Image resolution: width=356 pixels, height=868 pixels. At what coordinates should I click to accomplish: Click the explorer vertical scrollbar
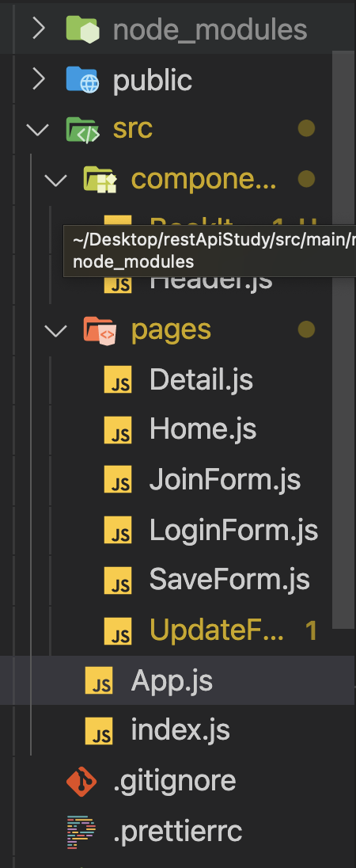[343, 339]
